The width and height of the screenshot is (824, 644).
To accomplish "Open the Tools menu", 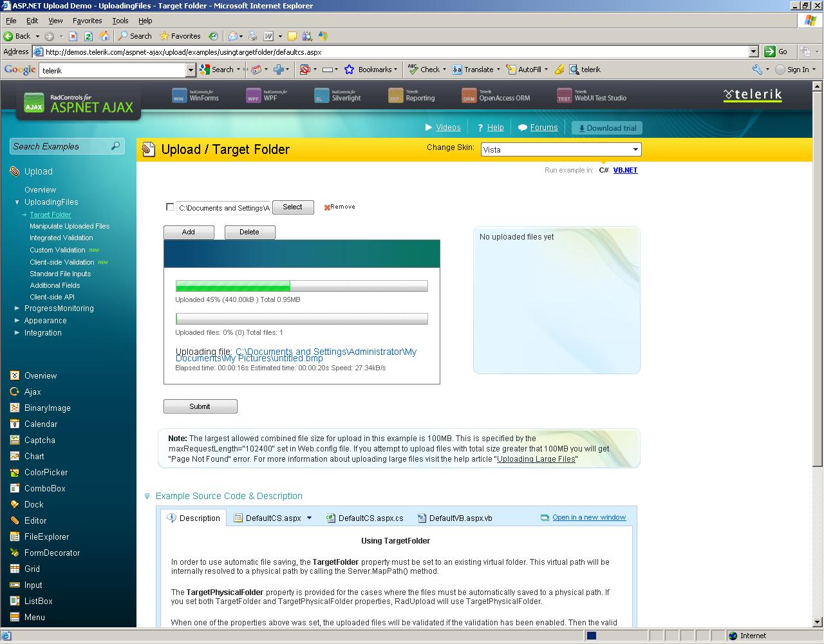I will [120, 21].
